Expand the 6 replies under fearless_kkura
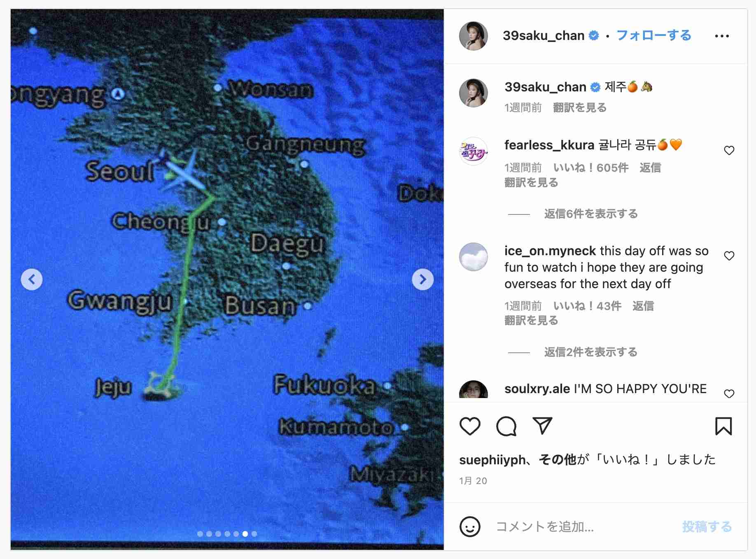This screenshot has width=756, height=559. point(590,214)
